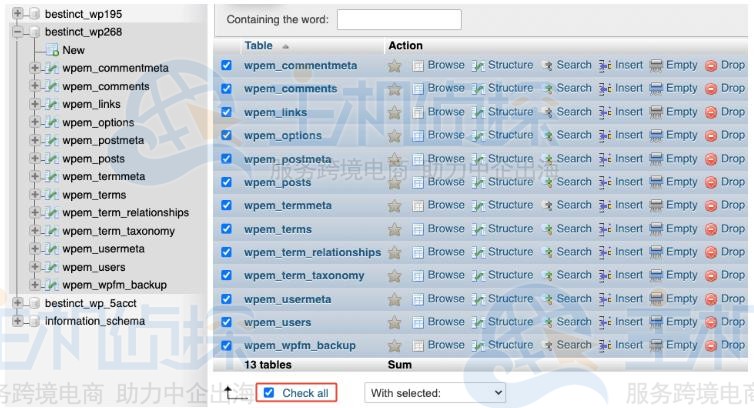The image size is (754, 408).
Task: Click the Insert icon for wpem_comments
Action: click(605, 89)
